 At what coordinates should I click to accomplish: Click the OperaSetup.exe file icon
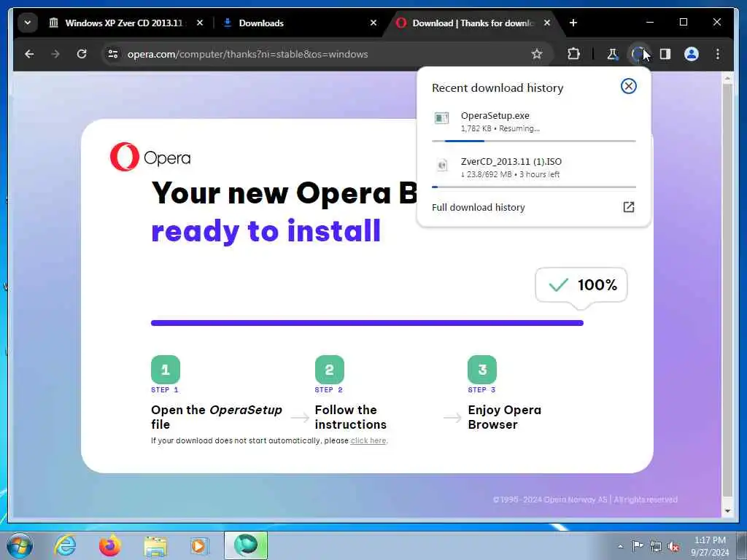pos(441,117)
